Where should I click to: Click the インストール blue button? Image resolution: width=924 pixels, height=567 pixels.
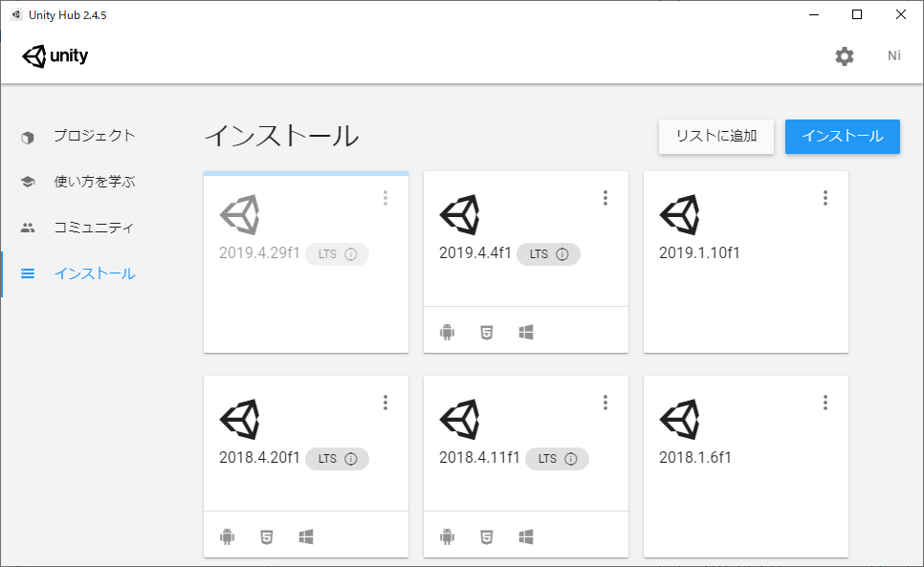(842, 136)
